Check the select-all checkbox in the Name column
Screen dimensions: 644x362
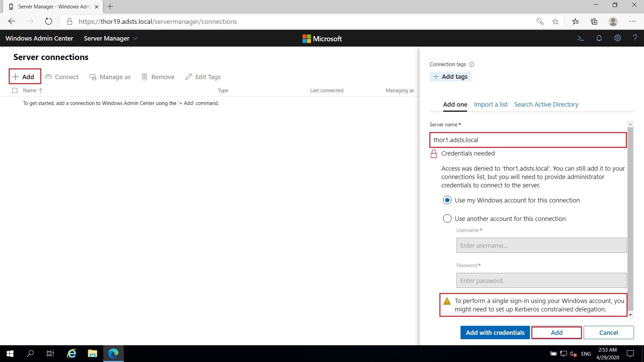(x=15, y=90)
